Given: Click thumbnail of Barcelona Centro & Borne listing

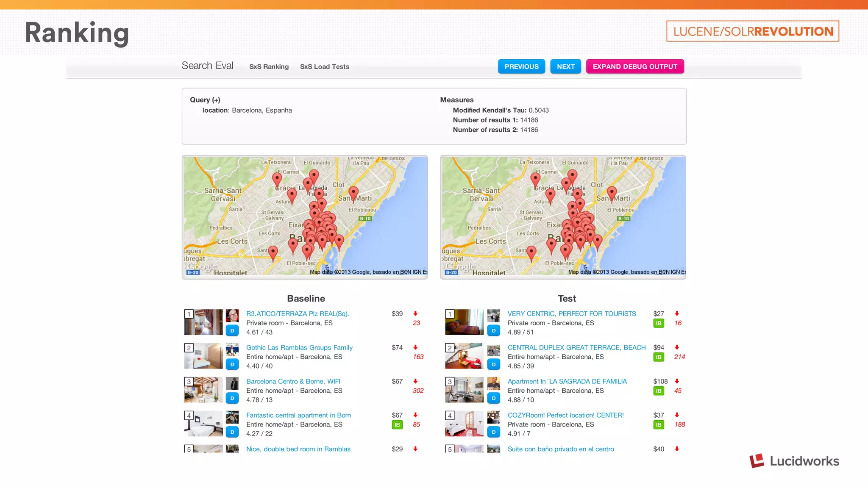Looking at the screenshot, I should [x=203, y=390].
